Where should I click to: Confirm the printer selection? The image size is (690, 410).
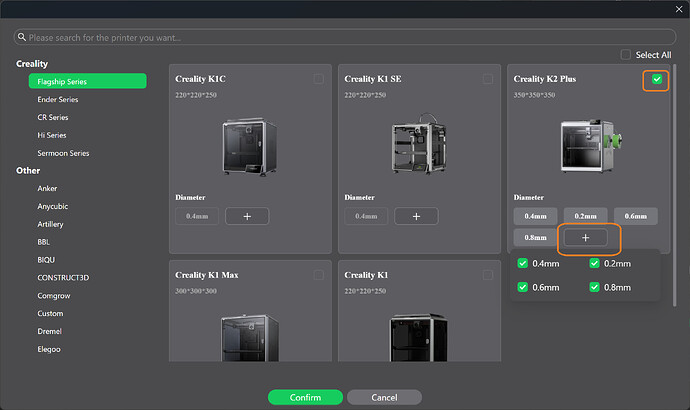click(305, 397)
